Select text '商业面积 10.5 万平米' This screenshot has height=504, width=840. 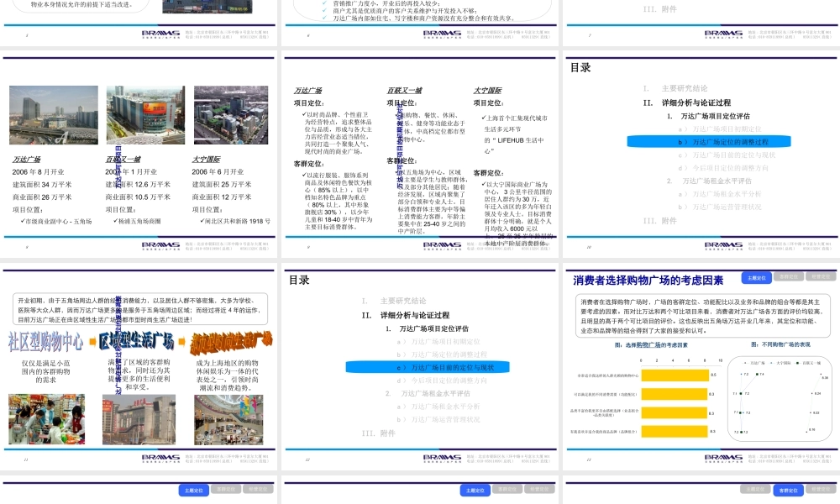138,197
